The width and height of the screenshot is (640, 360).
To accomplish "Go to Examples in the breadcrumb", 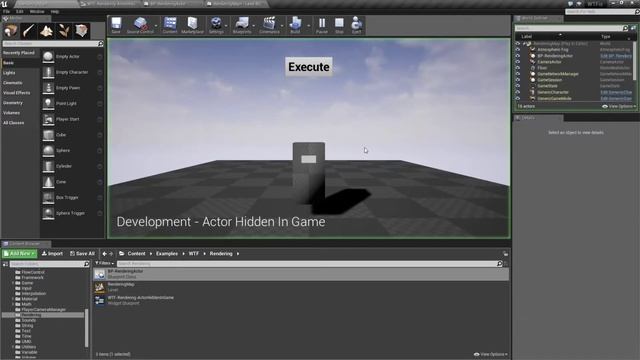I will (167, 253).
